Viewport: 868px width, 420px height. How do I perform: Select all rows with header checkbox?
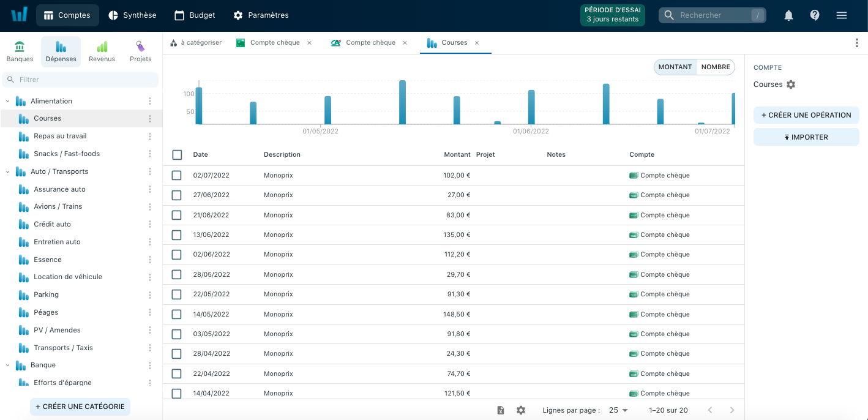click(x=177, y=155)
